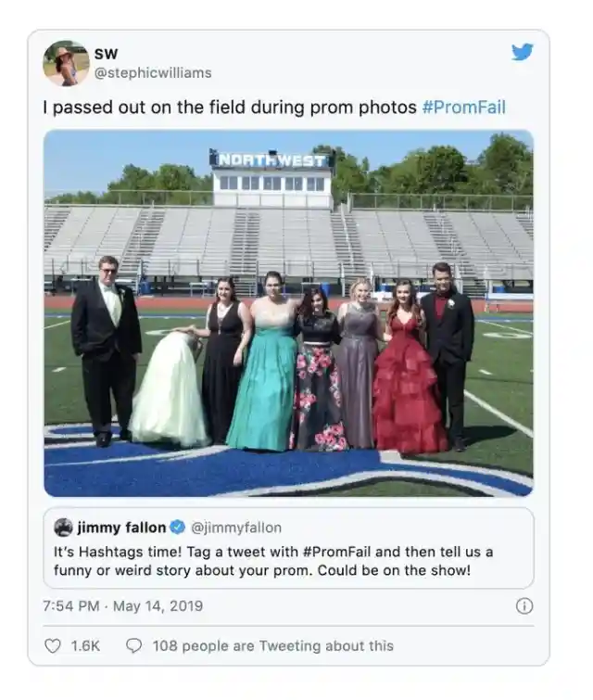This screenshot has height=700, width=593.
Task: Open the quoted Hashtags time tweet text
Action: (273, 561)
